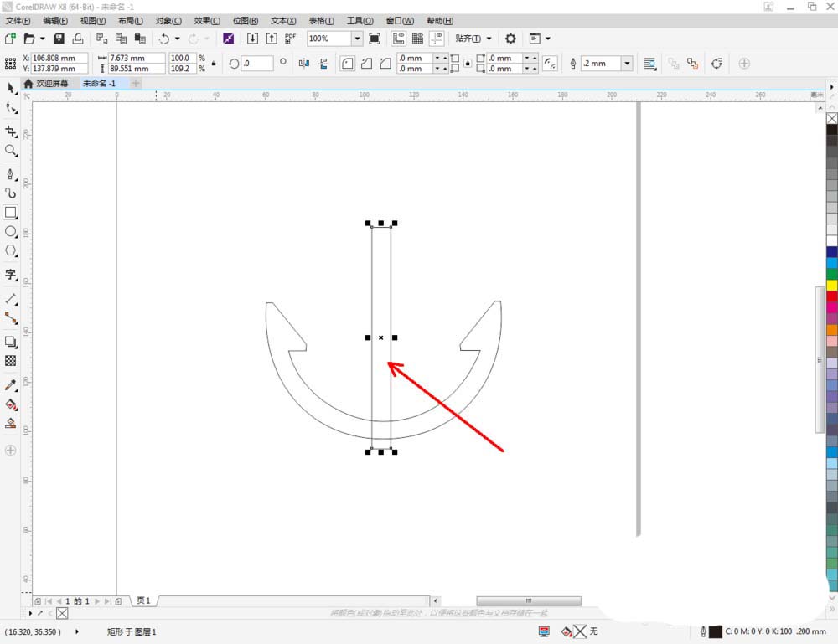Mirror the rectangle horizontally
This screenshot has height=644, width=838.
click(x=304, y=63)
